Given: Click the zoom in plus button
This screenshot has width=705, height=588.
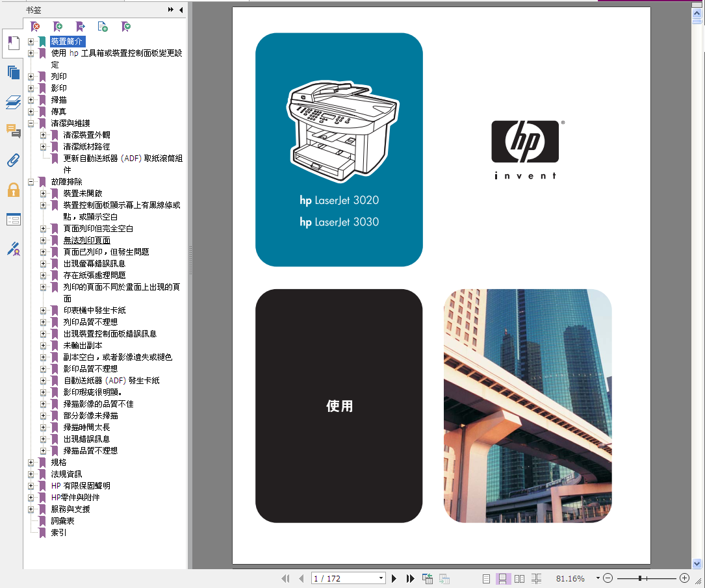Looking at the screenshot, I should (684, 578).
